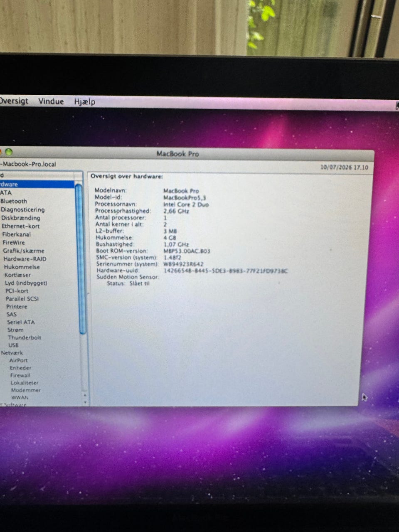Click the Intel Core 2 Duo value
The width and height of the screenshot is (399, 532).
(x=186, y=204)
